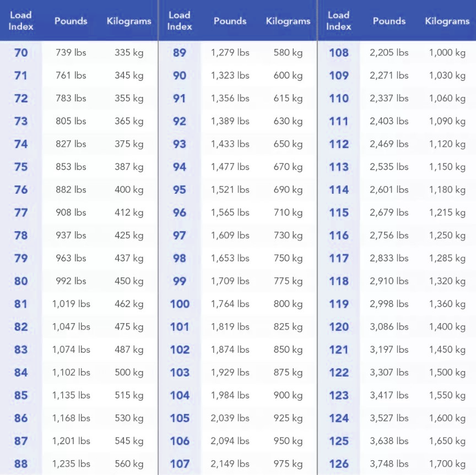Select the 1,000 kg entry
The image size is (476, 475).
(x=447, y=53)
